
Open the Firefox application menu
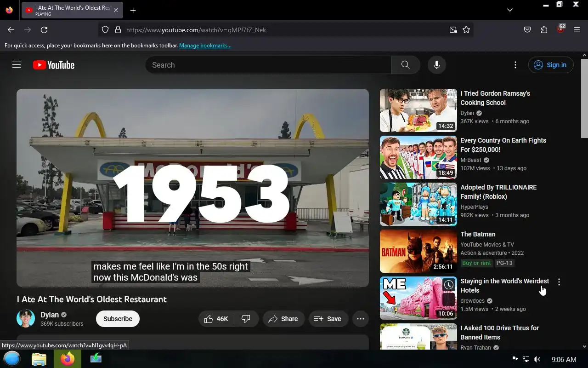pyautogui.click(x=577, y=30)
